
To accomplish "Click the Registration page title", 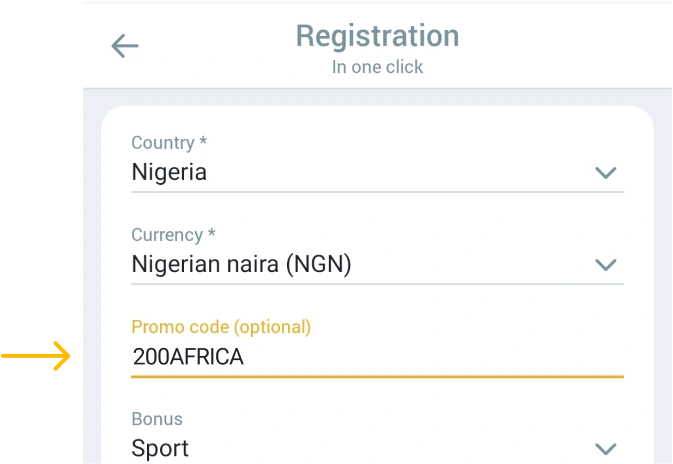I will 377,36.
